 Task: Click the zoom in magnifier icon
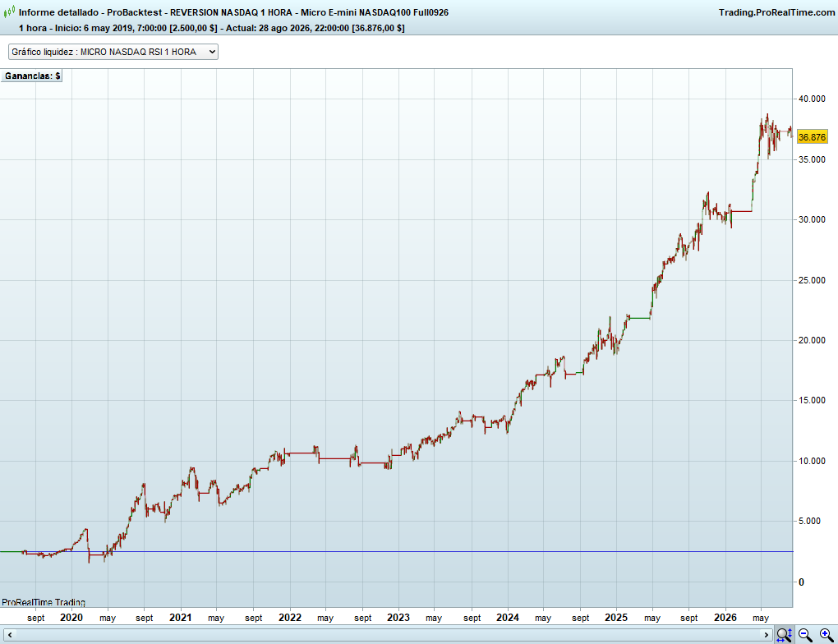(826, 635)
